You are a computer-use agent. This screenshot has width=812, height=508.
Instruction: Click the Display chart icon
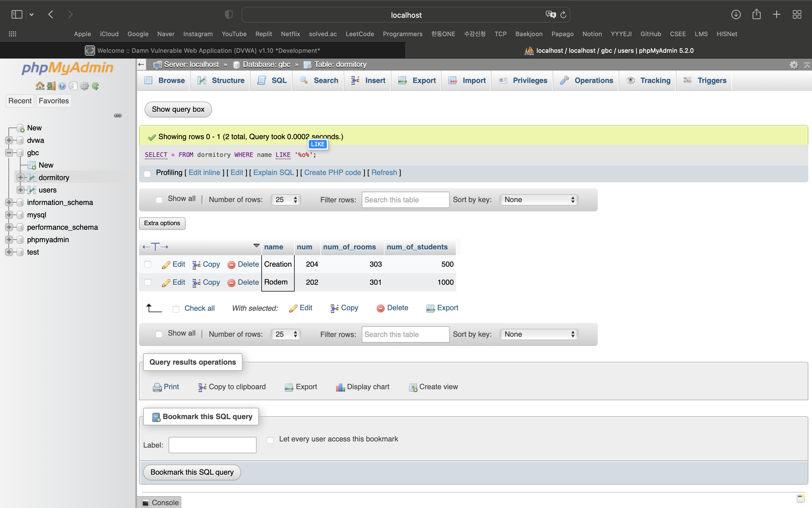(340, 387)
